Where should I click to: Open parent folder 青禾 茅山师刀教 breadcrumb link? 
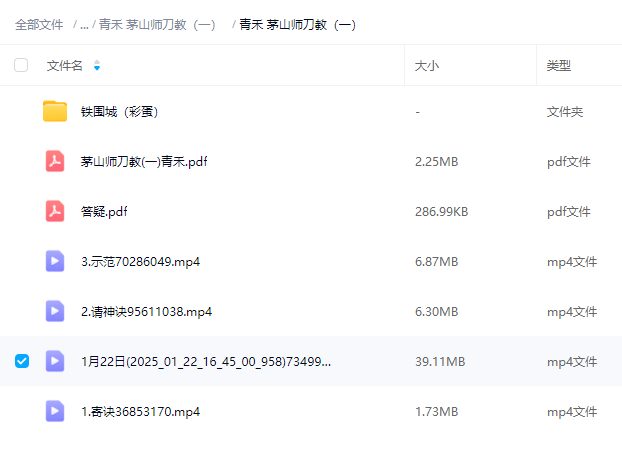click(x=157, y=25)
